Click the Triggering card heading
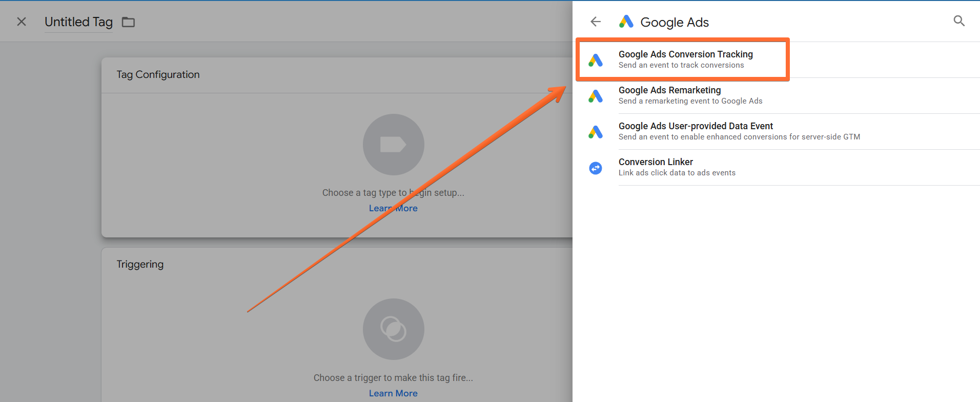The height and width of the screenshot is (402, 980). pyautogui.click(x=140, y=265)
